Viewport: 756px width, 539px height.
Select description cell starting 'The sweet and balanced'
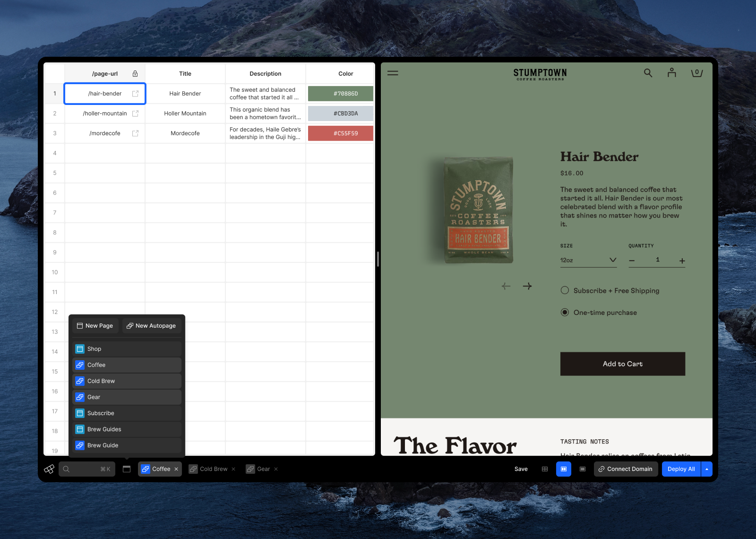click(x=266, y=94)
